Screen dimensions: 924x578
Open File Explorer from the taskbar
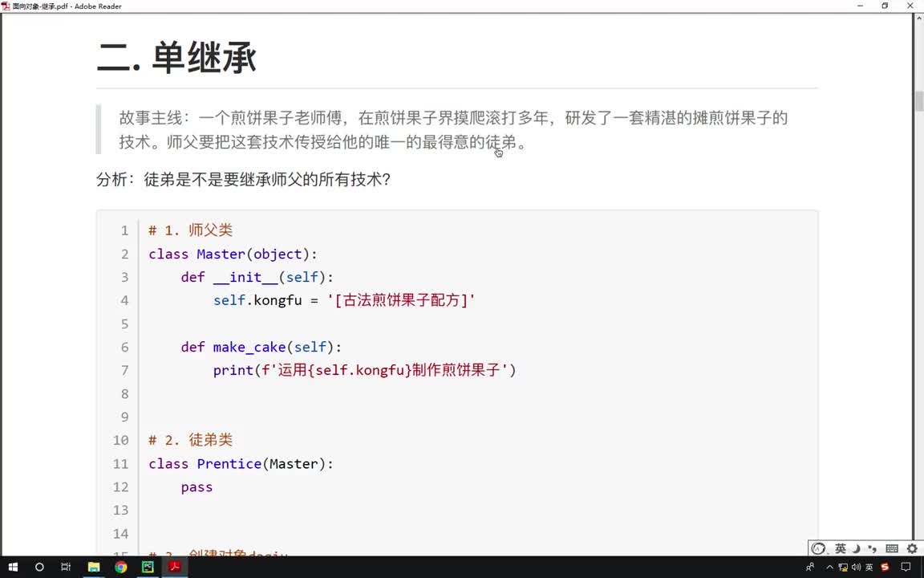pos(94,567)
